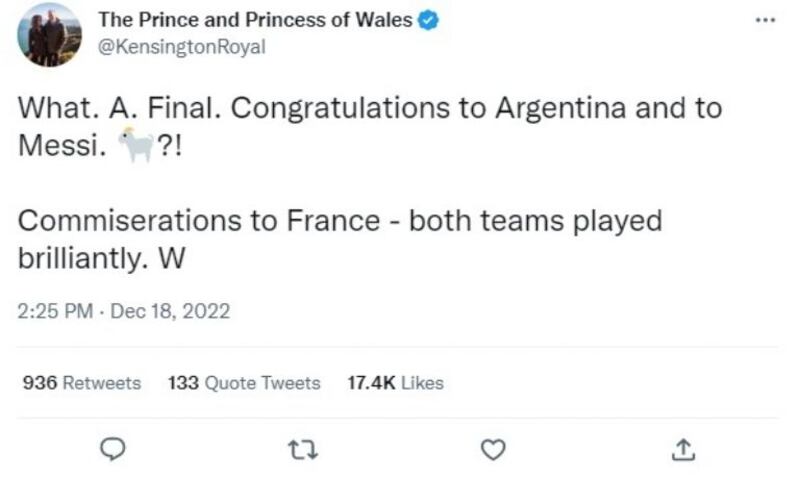Click the Dec 18, 2022 date
This screenshot has height=478, width=800.
pos(170,311)
